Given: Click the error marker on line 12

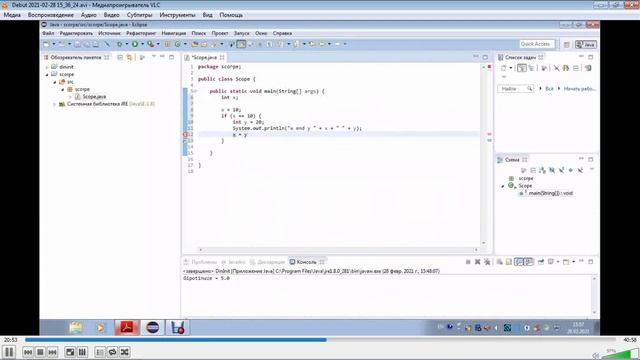Looking at the screenshot, I should pos(185,134).
